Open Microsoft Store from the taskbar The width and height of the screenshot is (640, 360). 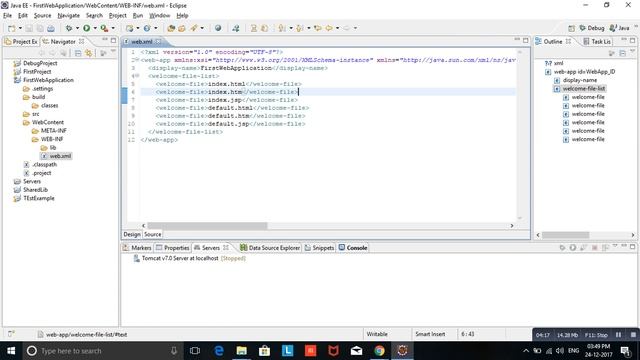(264, 351)
